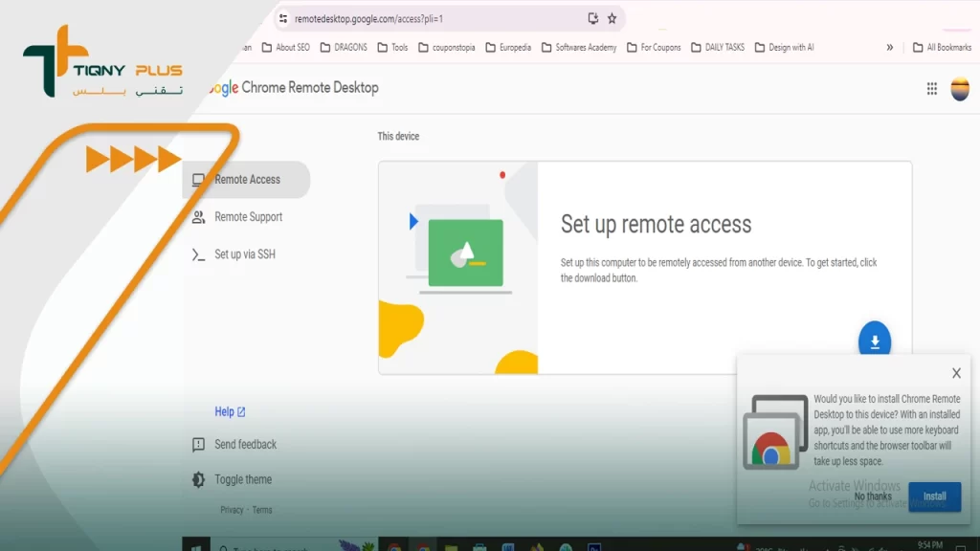This screenshot has width=980, height=551.
Task: Open For Coupons bookmark folder
Action: pos(654,48)
